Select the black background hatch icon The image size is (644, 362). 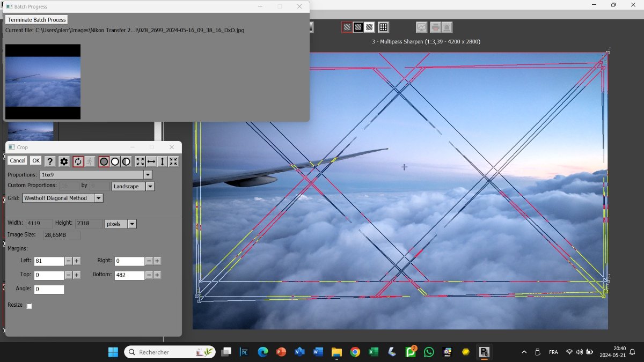[358, 27]
